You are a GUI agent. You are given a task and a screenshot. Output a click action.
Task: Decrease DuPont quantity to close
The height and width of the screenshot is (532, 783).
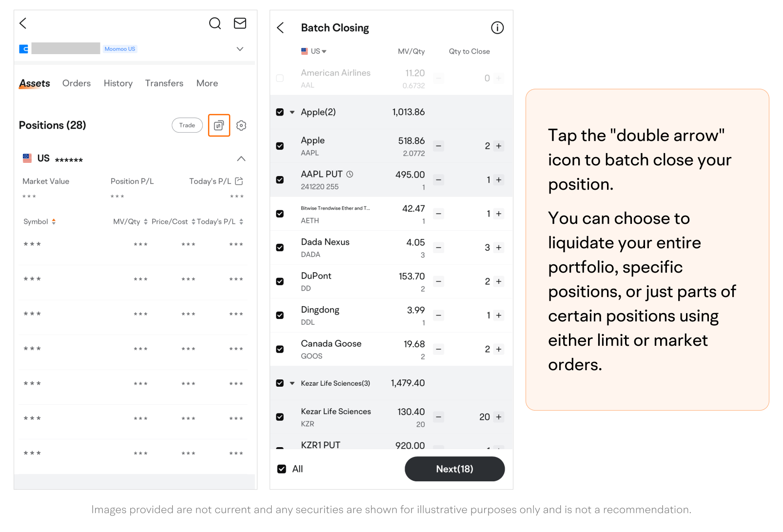[x=439, y=281]
